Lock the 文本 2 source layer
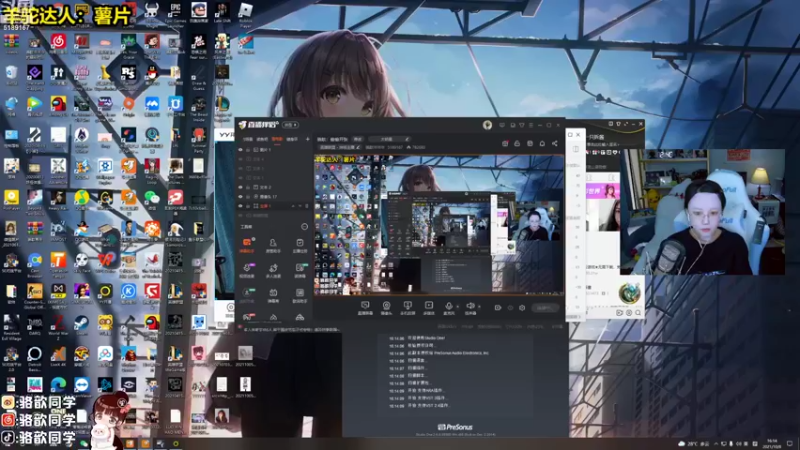 (248, 187)
